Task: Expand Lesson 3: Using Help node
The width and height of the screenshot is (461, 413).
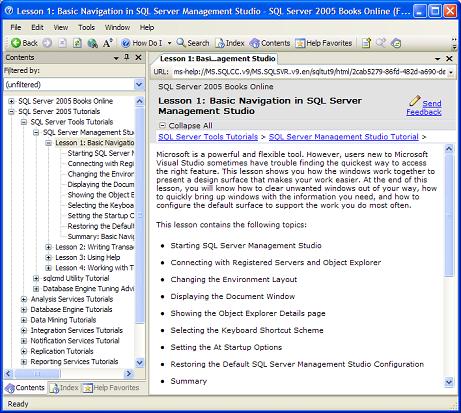Action: click(x=48, y=257)
